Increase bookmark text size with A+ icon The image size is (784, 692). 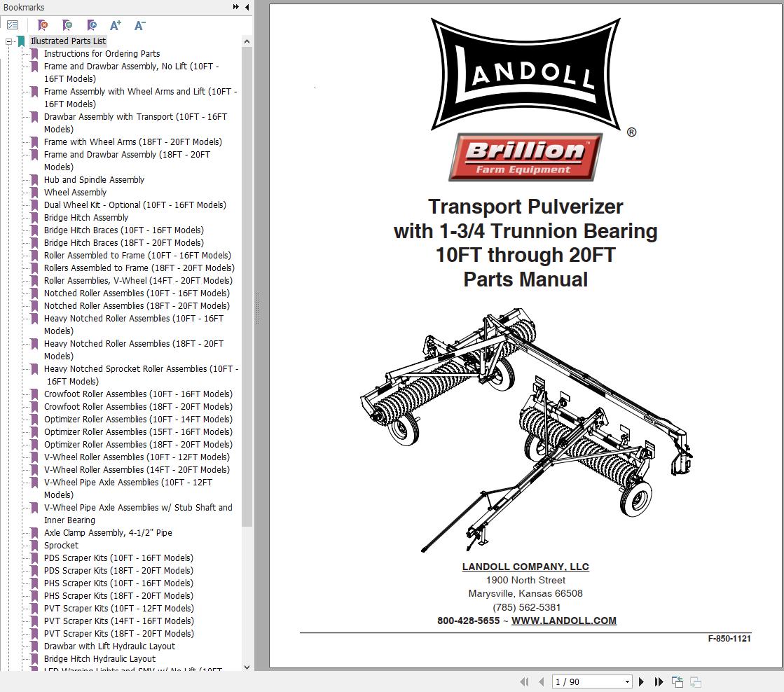click(116, 25)
